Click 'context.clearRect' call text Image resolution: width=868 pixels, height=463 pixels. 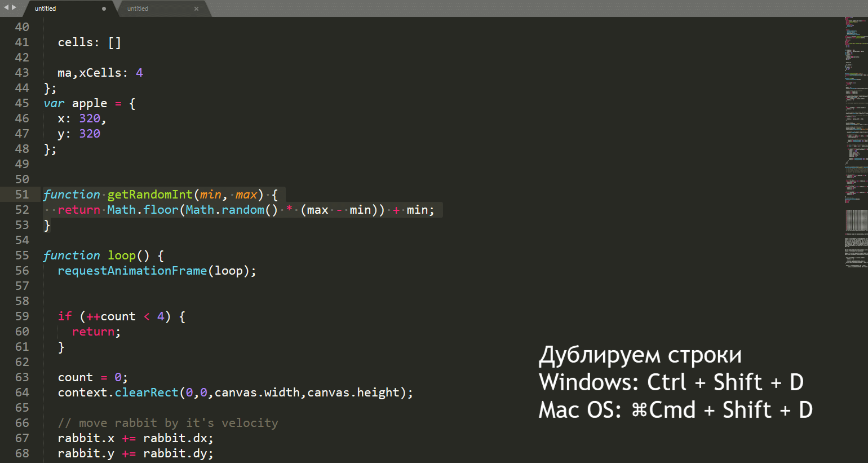coord(118,393)
